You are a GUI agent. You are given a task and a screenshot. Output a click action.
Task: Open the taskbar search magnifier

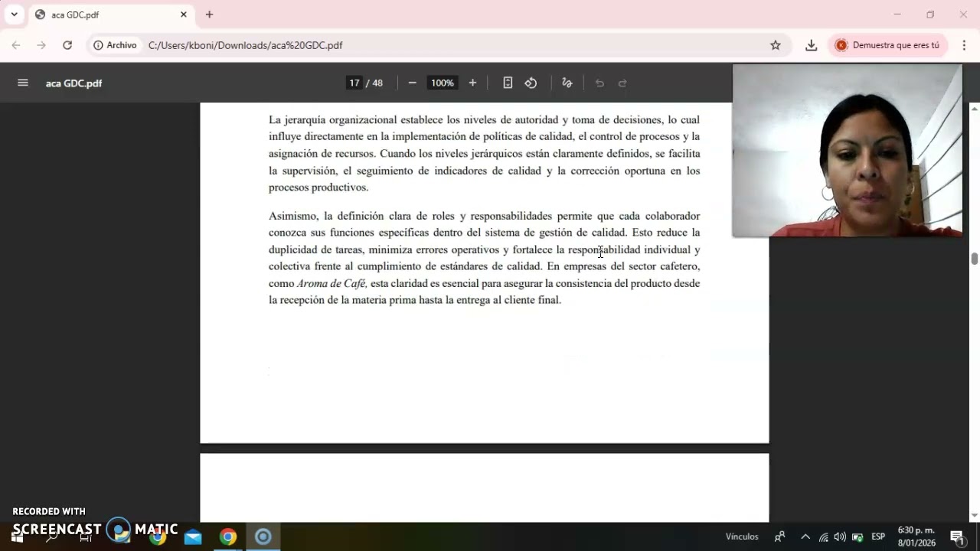click(51, 537)
